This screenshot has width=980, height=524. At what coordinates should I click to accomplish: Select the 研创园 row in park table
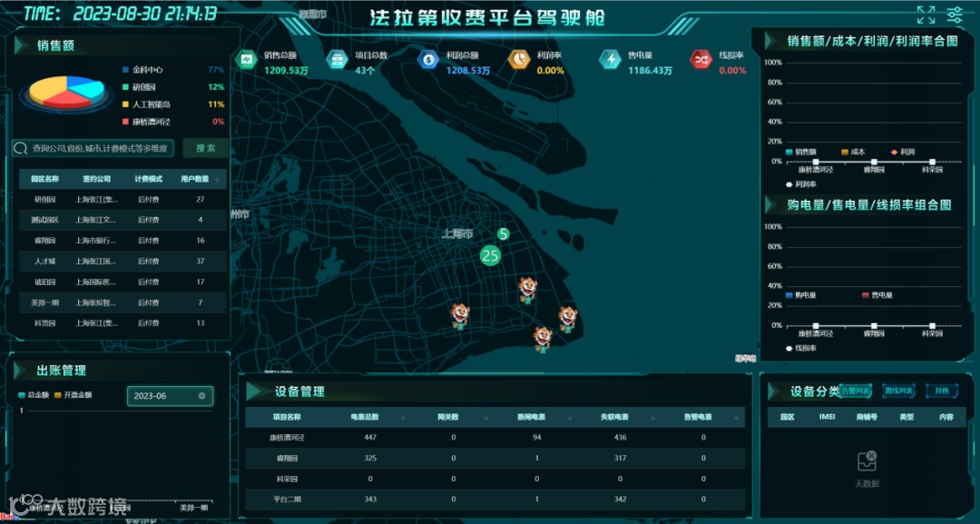tap(122, 200)
